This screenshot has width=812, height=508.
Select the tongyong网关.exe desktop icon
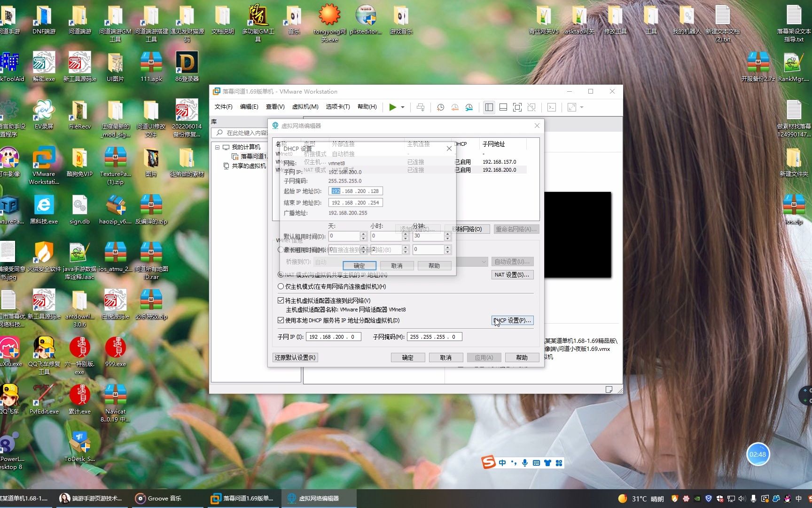329,23
